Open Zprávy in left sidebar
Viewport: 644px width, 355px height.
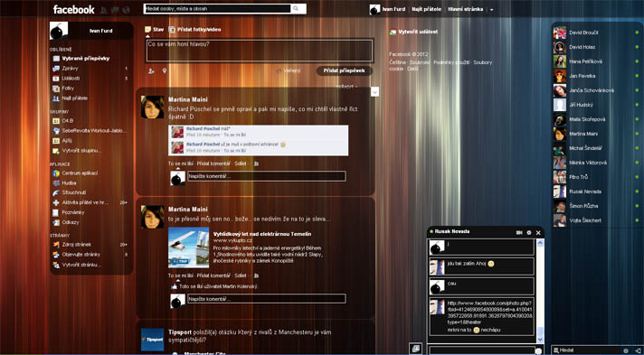coord(70,69)
